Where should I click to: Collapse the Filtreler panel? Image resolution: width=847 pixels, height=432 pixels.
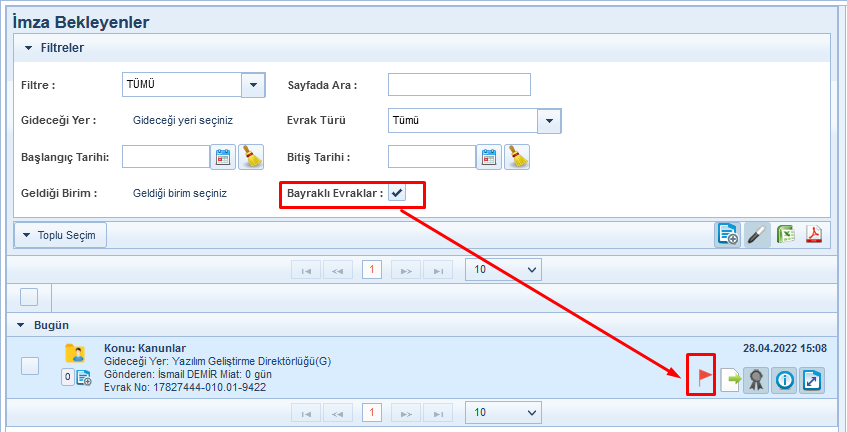click(x=29, y=47)
